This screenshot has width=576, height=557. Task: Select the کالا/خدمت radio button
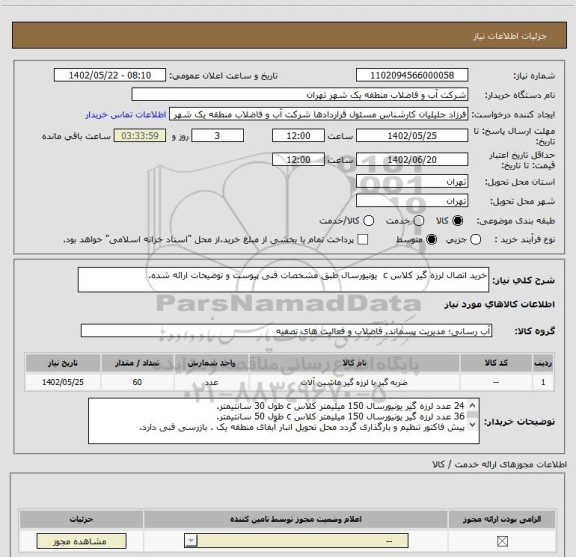click(368, 221)
